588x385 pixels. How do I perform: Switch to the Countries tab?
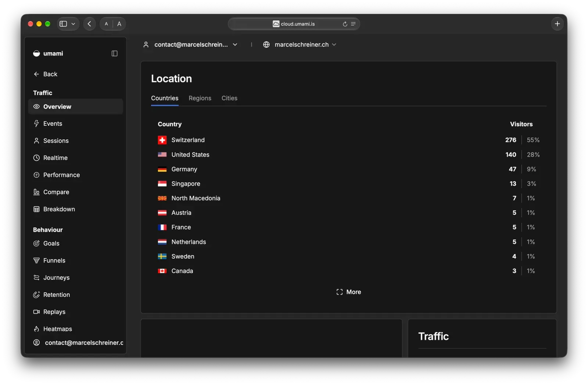165,98
